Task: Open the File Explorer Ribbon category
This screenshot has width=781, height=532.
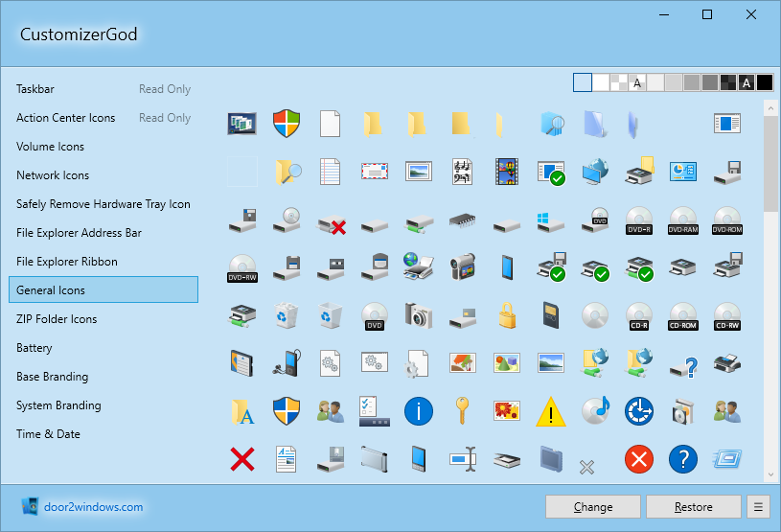Action: 103,262
